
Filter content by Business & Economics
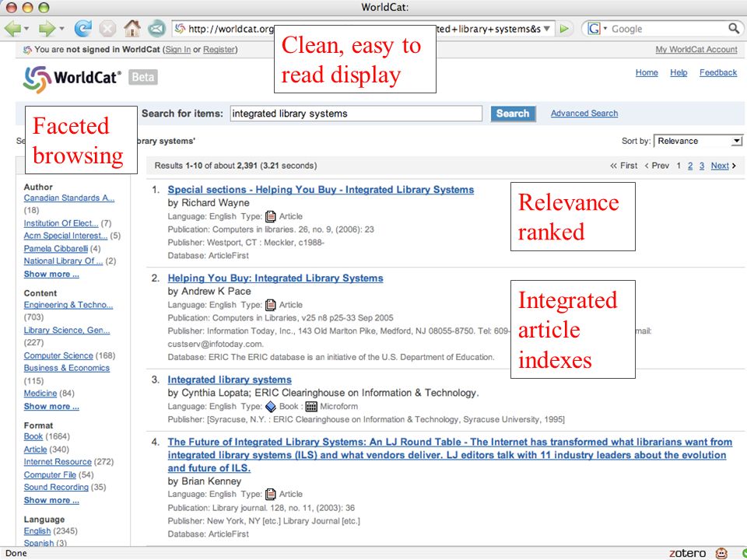tap(67, 368)
